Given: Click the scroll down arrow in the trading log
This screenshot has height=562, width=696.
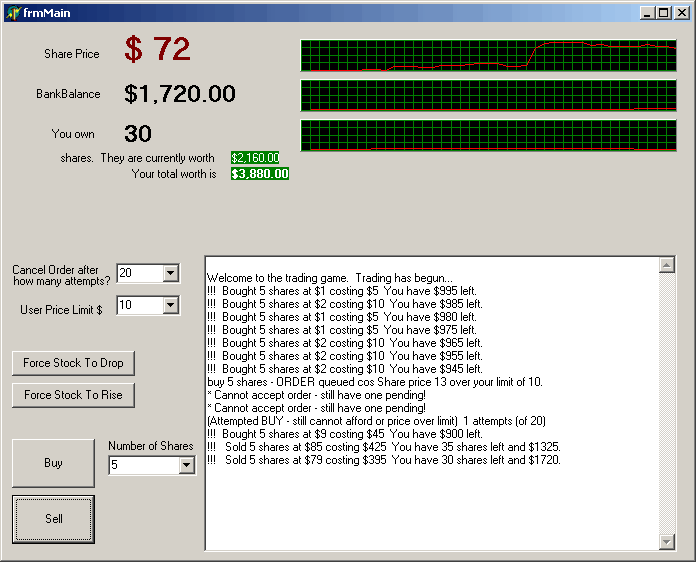Looking at the screenshot, I should (x=667, y=541).
